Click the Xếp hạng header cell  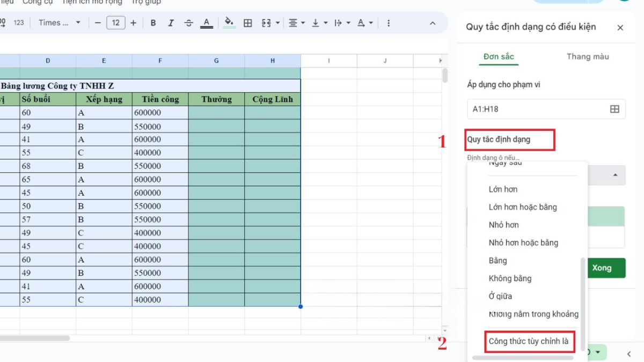[x=104, y=99]
